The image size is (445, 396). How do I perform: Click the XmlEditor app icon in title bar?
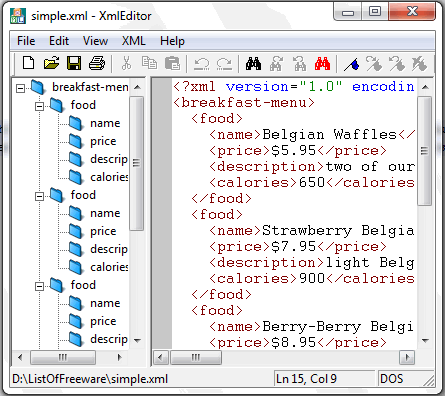18,15
